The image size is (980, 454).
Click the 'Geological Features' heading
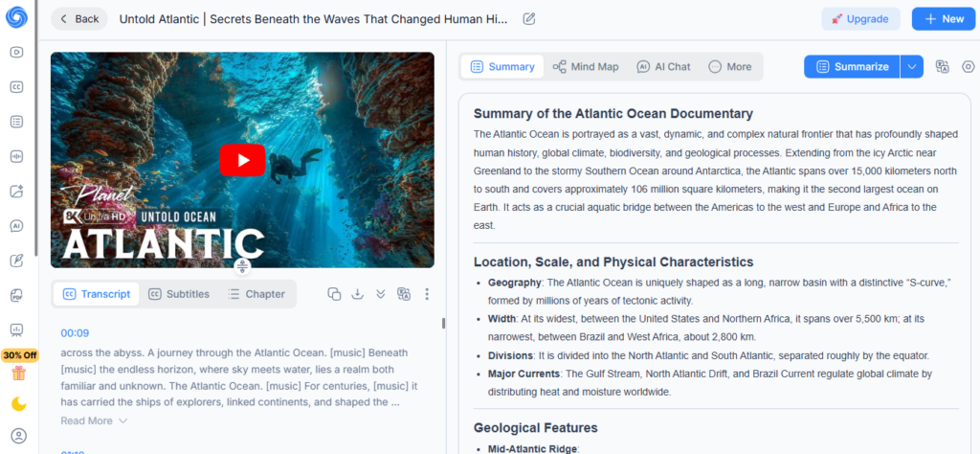[536, 428]
